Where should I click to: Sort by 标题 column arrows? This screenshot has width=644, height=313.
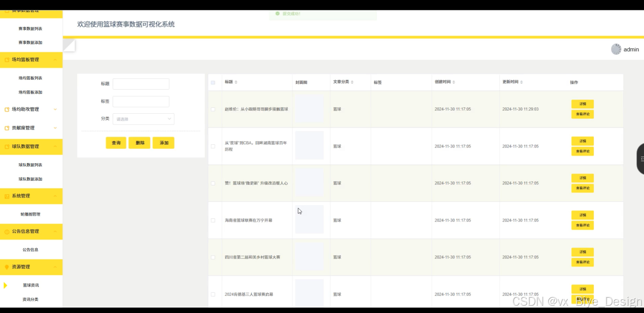236,82
